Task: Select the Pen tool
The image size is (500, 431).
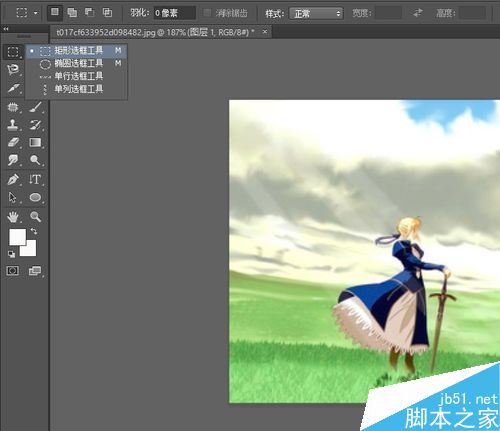Action: pyautogui.click(x=13, y=179)
